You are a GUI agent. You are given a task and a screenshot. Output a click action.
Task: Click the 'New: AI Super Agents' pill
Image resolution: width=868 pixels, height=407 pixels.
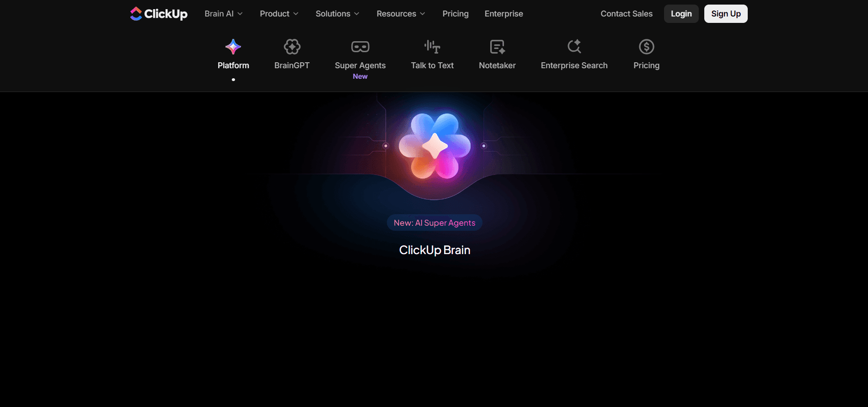[x=434, y=223]
